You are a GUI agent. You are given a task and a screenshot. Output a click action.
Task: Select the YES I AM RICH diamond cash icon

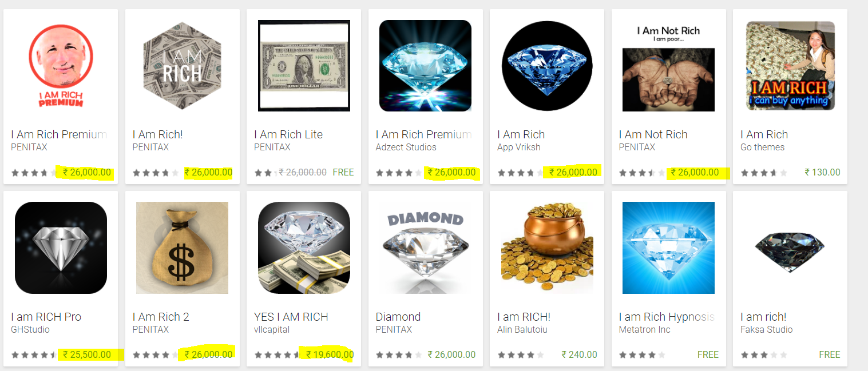[304, 248]
